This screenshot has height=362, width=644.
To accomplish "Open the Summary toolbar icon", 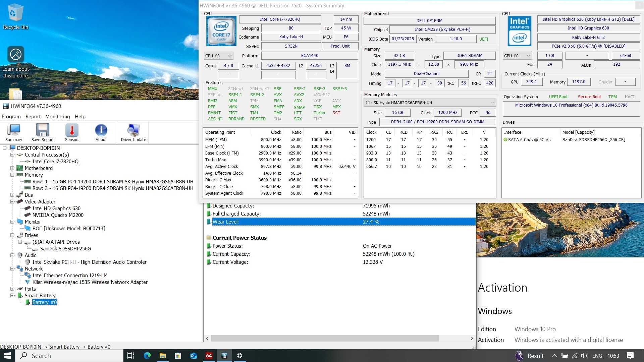I will pos(14,133).
